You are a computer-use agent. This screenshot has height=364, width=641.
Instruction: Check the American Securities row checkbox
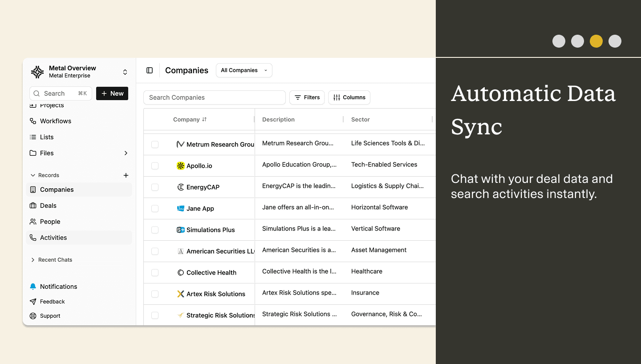pos(155,251)
